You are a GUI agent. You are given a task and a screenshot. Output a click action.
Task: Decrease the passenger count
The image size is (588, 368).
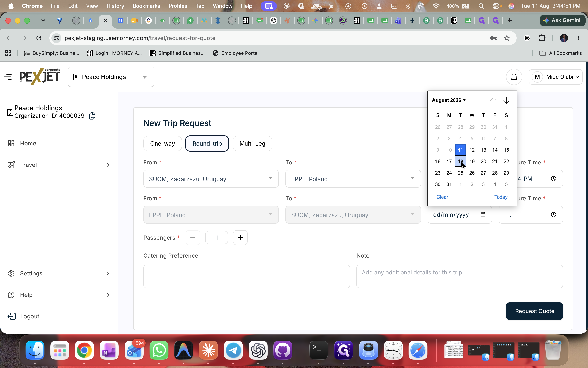click(193, 238)
